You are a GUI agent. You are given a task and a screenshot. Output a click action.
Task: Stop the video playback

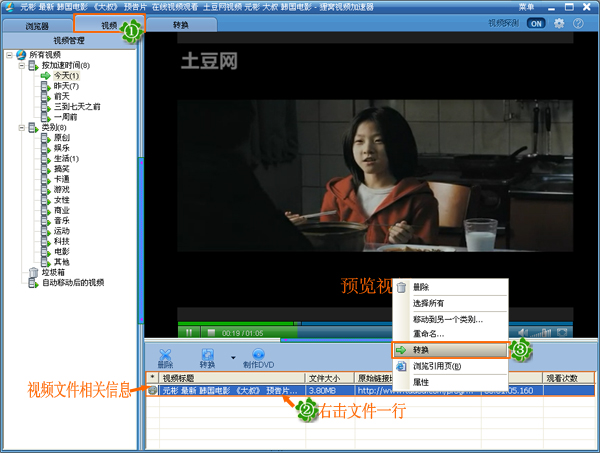211,332
